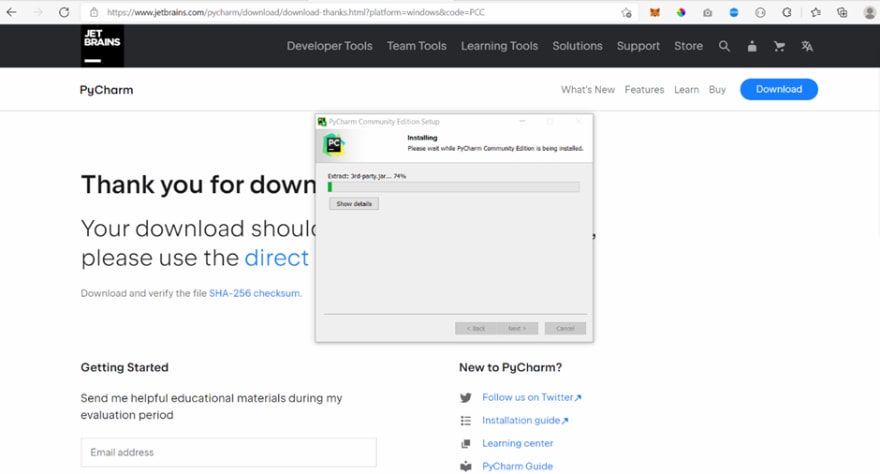Open the blue round extension icon

point(734,12)
